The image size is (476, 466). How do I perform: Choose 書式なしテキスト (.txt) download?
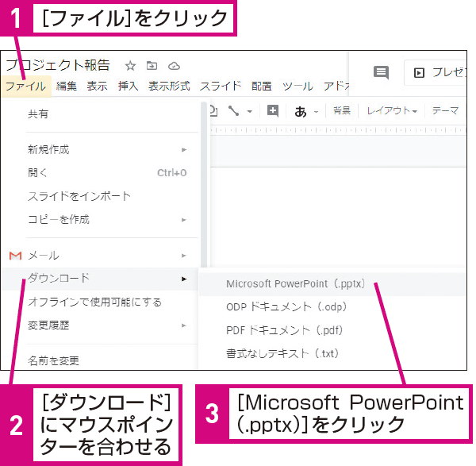[x=332, y=353]
